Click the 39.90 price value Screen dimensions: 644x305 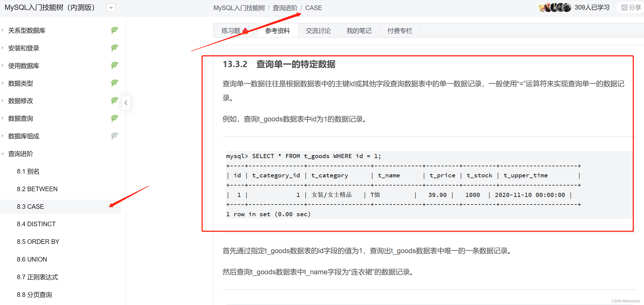(x=437, y=195)
